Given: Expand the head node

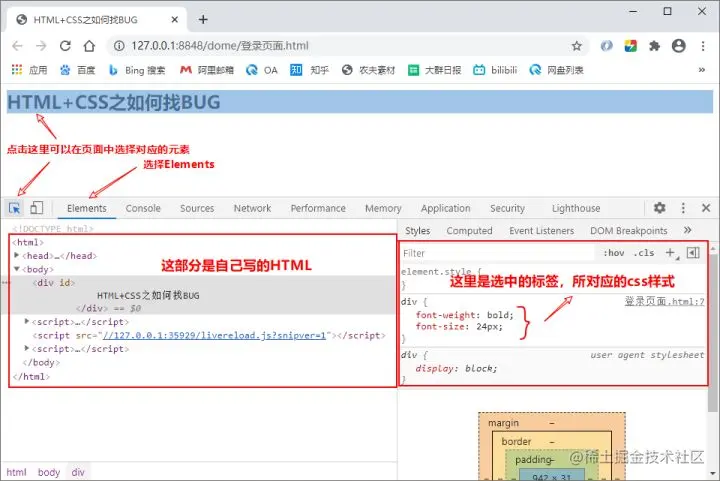Looking at the screenshot, I should [x=17, y=255].
